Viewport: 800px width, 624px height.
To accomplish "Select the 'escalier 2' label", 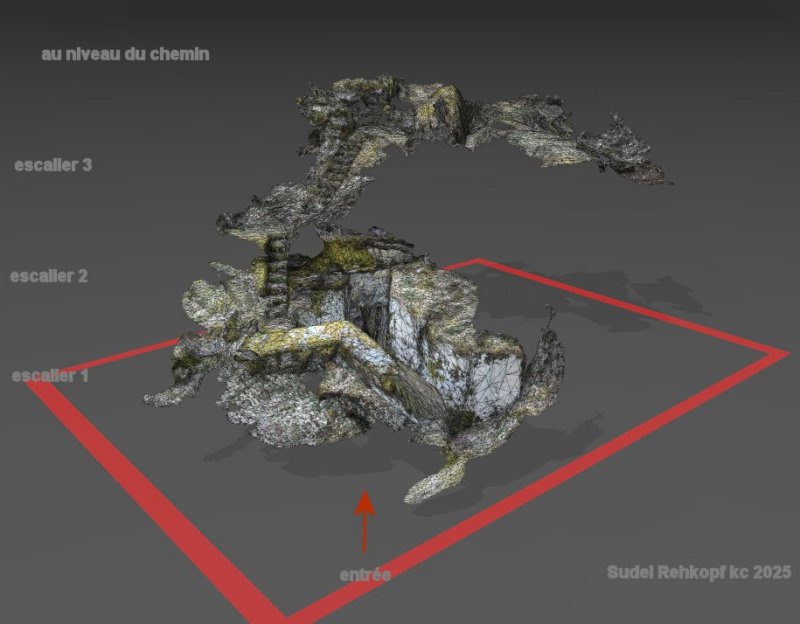I will point(49,276).
